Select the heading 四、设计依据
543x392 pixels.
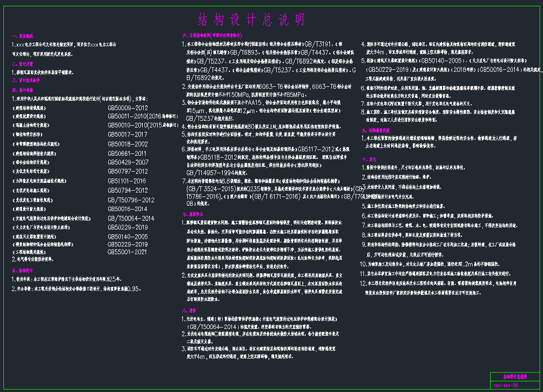22,90
